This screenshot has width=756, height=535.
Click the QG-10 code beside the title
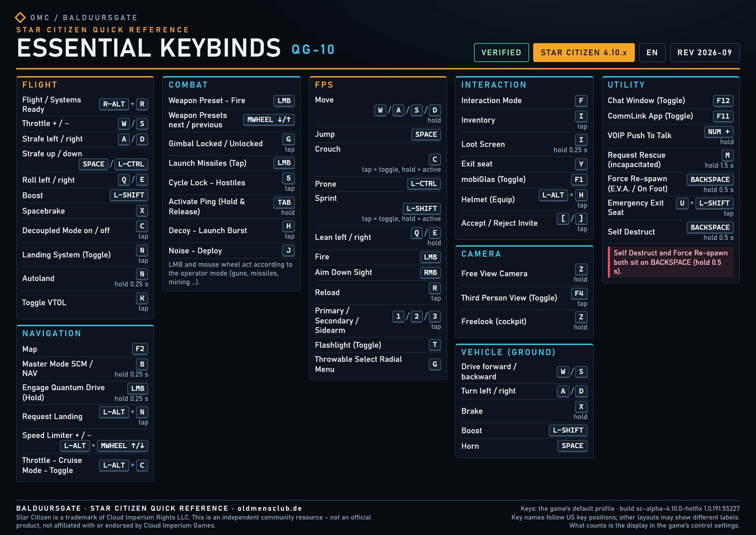313,50
